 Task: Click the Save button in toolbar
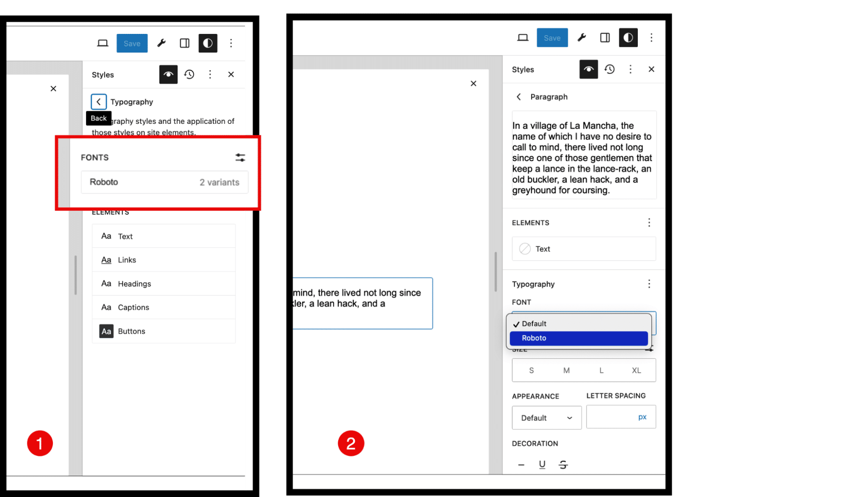coord(131,43)
